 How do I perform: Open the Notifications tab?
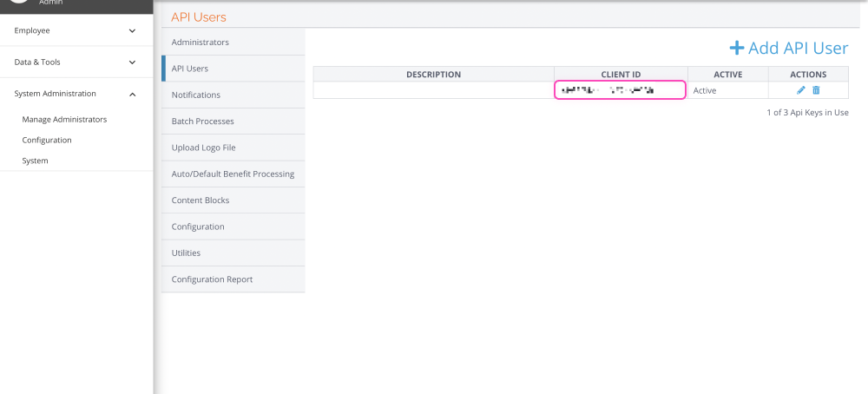196,95
